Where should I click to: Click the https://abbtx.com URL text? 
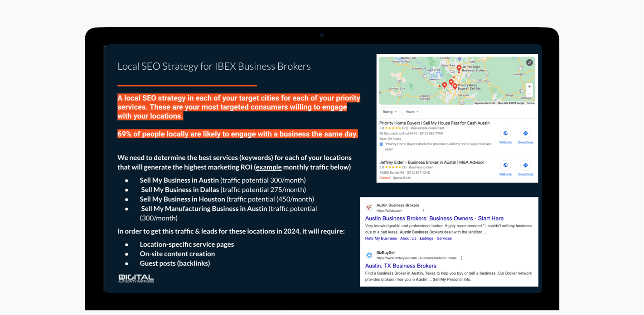point(389,211)
